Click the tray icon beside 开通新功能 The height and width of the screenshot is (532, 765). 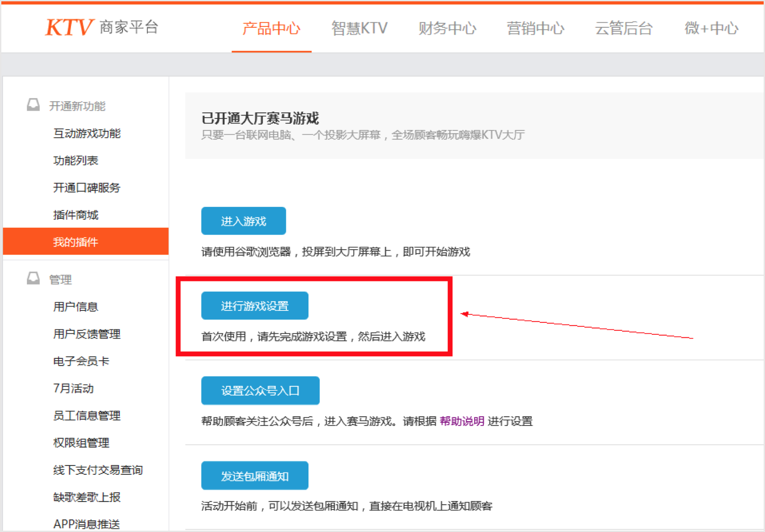[x=33, y=105]
